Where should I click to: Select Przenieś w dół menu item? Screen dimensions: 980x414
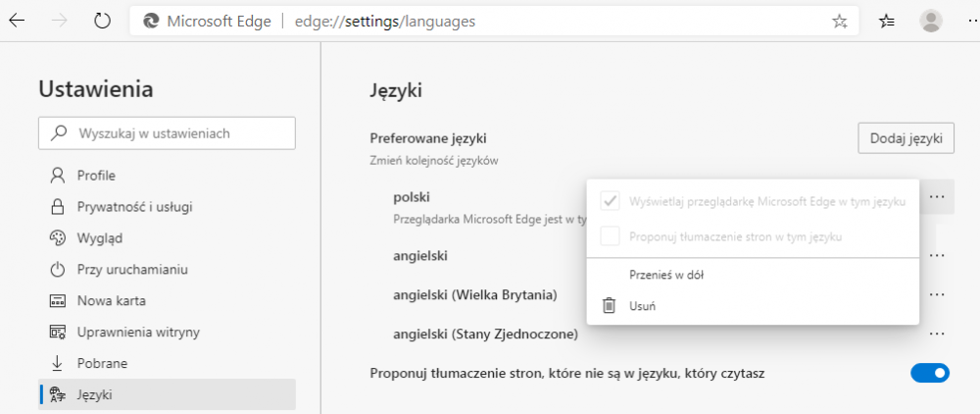(666, 275)
